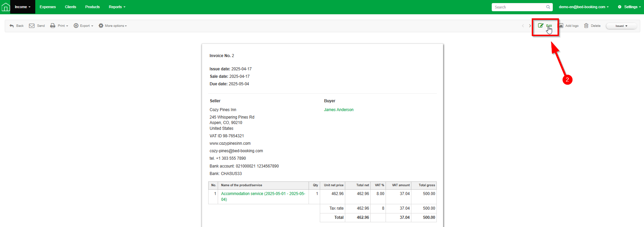Open the Products section

92,7
